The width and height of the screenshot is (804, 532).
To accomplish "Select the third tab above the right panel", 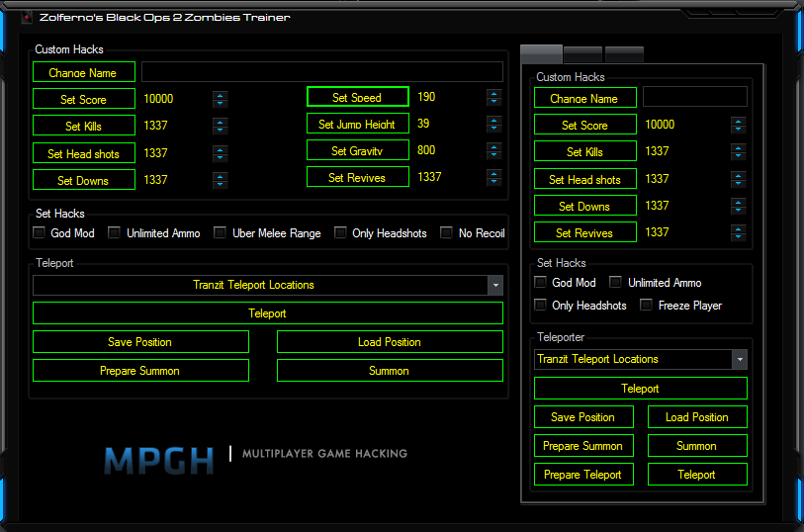I will [x=624, y=54].
